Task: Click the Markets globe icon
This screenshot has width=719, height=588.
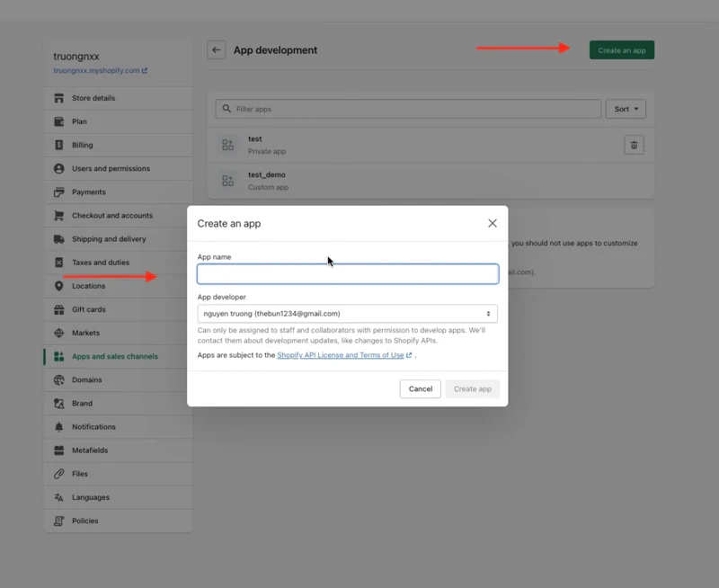Action: pyautogui.click(x=58, y=333)
